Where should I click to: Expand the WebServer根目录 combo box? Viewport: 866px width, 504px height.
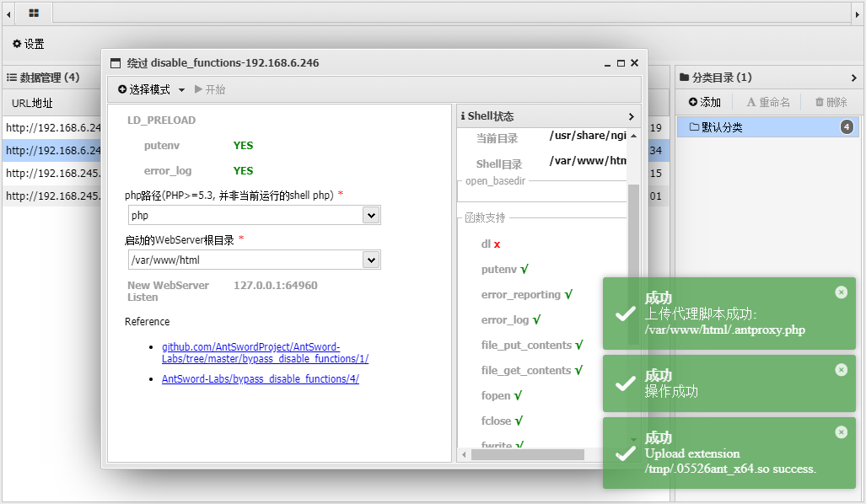pyautogui.click(x=370, y=260)
